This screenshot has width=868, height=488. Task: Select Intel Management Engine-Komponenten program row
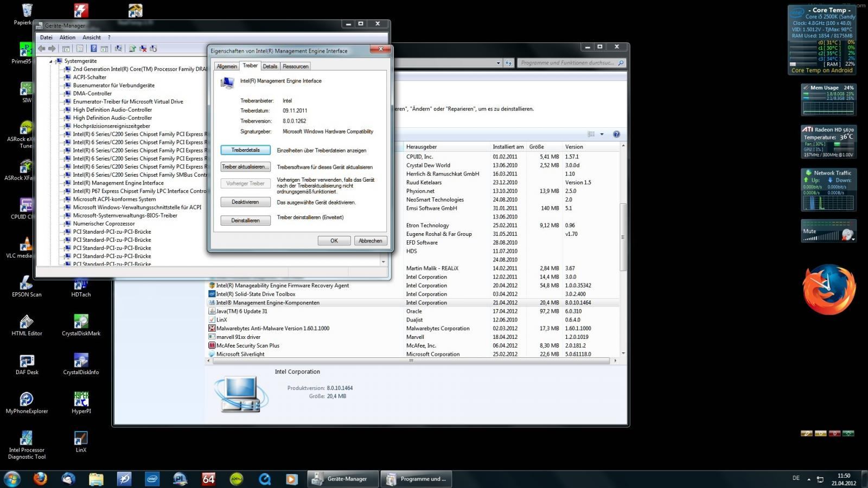click(412, 303)
